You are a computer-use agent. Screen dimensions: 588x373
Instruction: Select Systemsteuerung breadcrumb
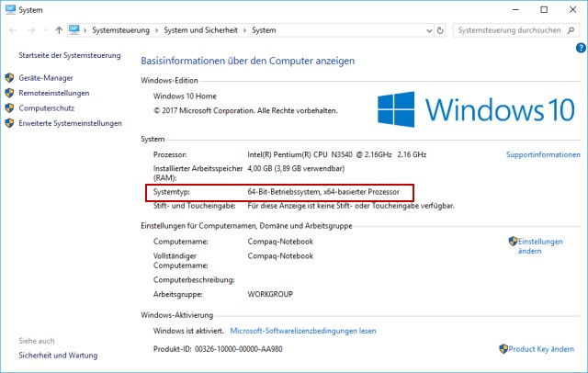tap(120, 30)
